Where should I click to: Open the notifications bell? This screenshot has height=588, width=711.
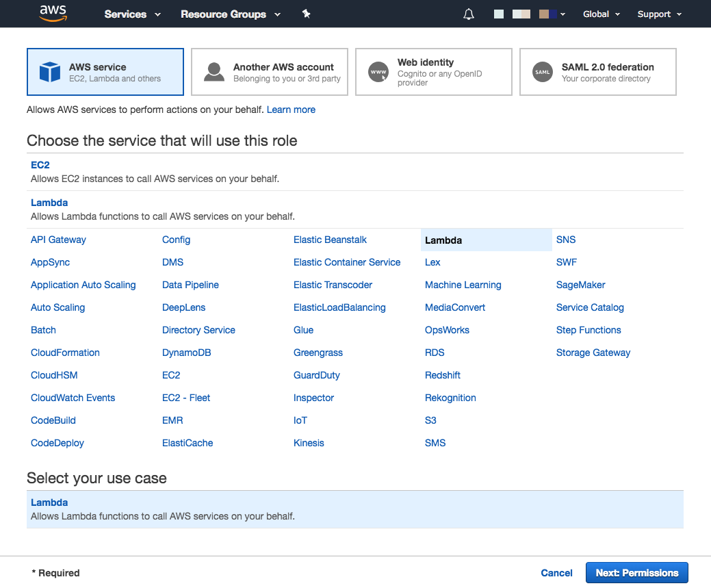[x=469, y=14]
